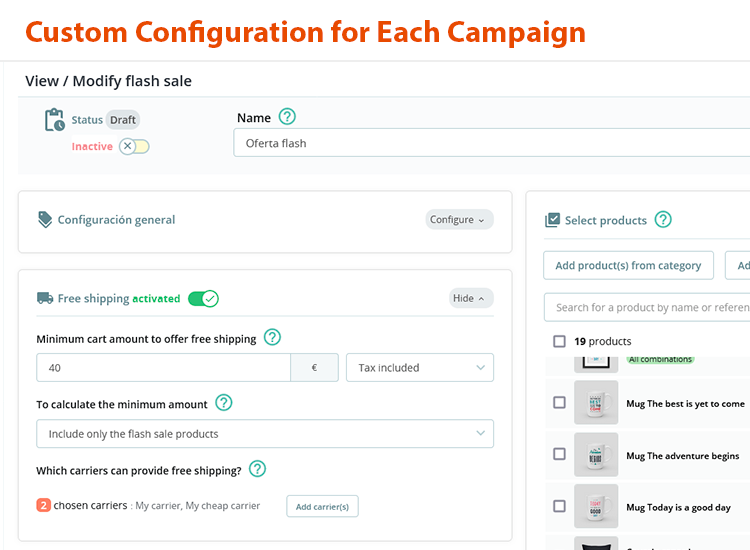Image resolution: width=750 pixels, height=550 pixels.
Task: Tick checkbox for Mug The adventure begins
Action: [x=560, y=455]
